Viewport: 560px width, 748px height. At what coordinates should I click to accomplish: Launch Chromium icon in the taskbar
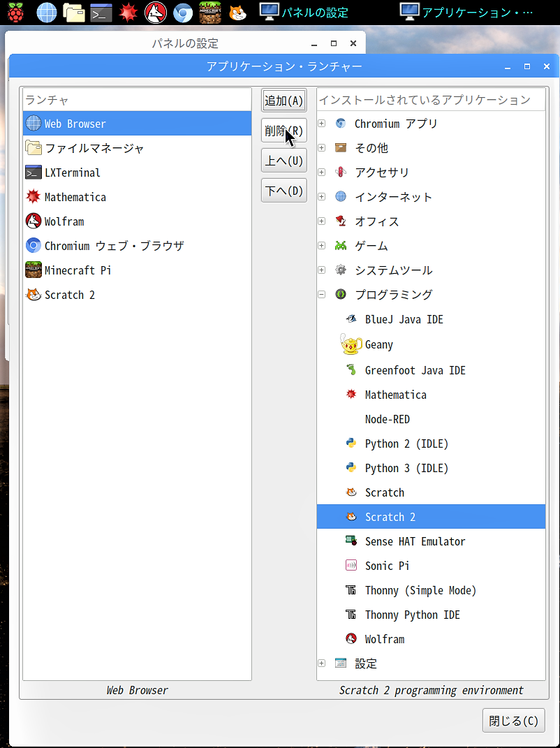tap(183, 13)
